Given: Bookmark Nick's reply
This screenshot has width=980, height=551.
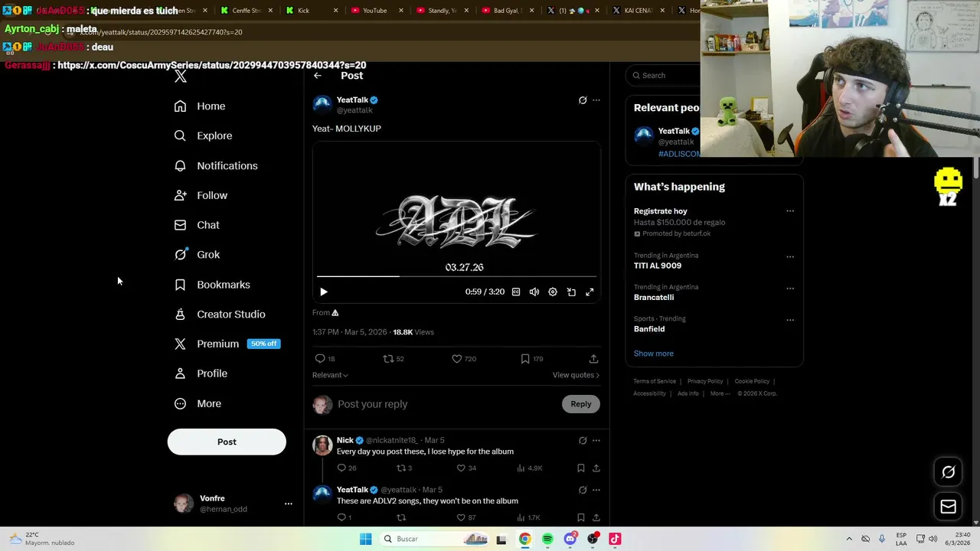Looking at the screenshot, I should pos(581,468).
